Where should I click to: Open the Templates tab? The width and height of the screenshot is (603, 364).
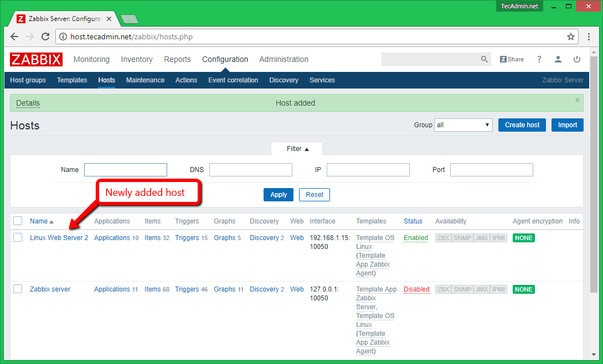coord(72,80)
